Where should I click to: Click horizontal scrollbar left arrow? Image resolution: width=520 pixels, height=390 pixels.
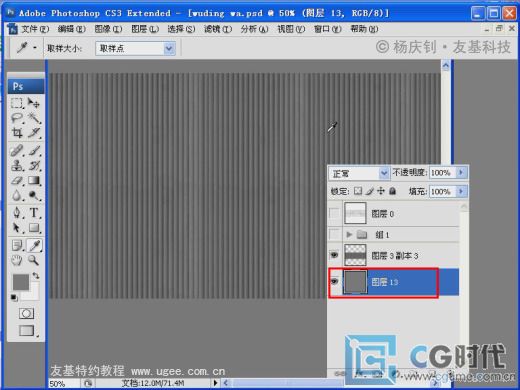[226, 383]
